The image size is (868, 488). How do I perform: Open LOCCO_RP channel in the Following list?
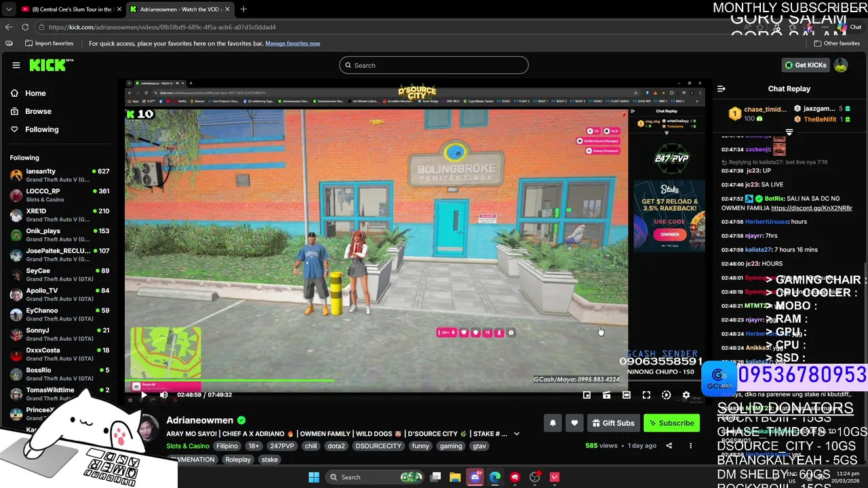point(60,195)
